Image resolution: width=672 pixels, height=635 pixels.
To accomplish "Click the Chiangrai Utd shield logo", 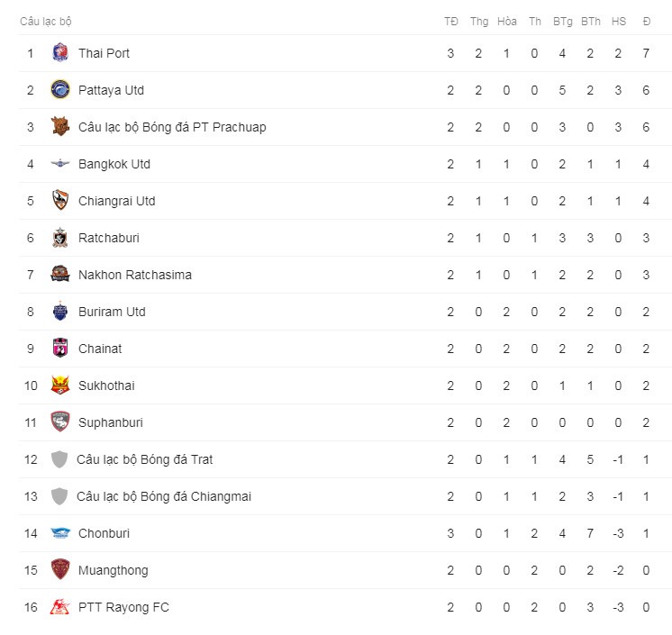I will coord(60,200).
